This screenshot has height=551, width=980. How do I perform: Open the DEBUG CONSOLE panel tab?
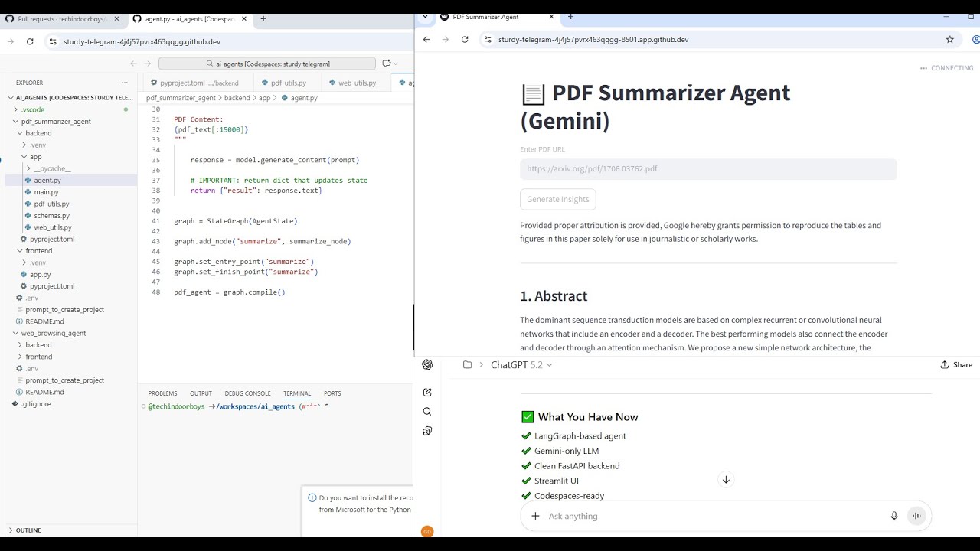pyautogui.click(x=247, y=393)
